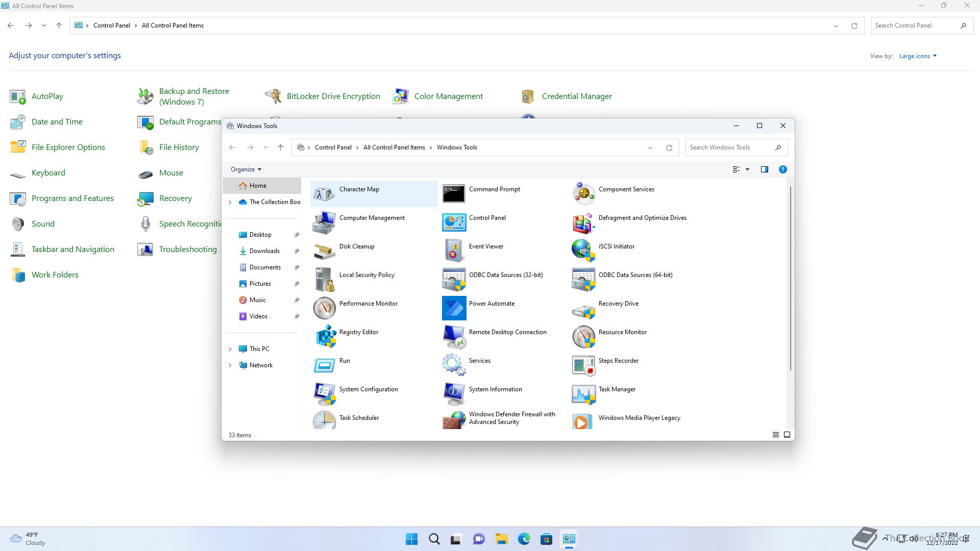
Task: Launch Power Automate icon
Action: click(454, 308)
